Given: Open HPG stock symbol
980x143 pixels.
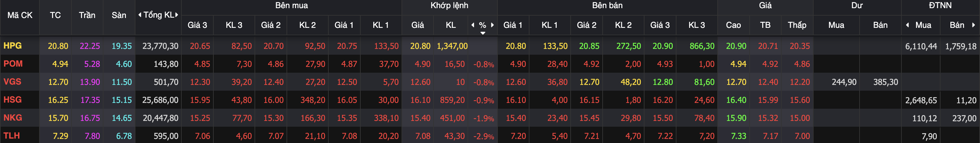Looking at the screenshot, I should [x=13, y=46].
